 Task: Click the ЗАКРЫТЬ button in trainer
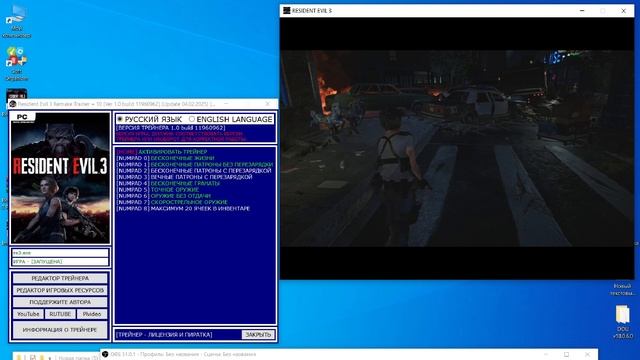tap(258, 335)
